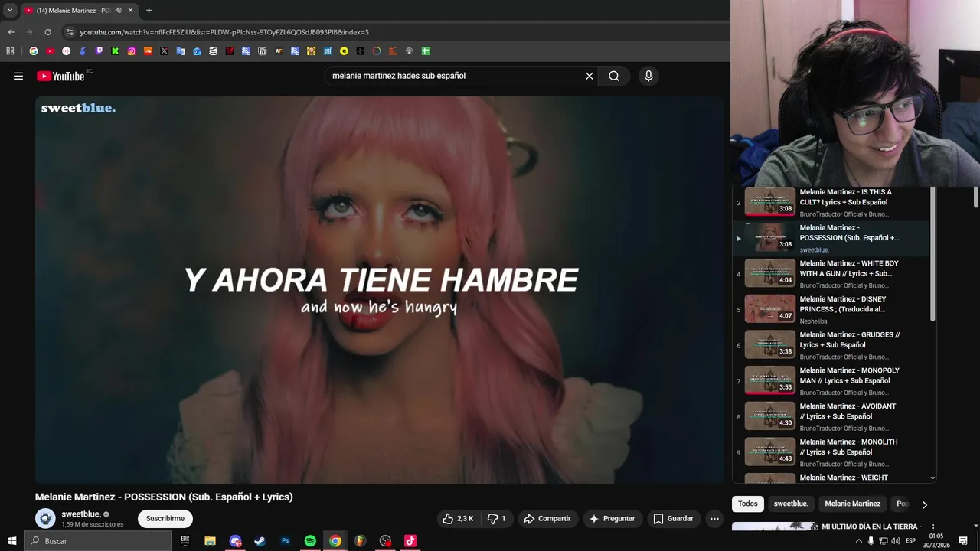This screenshot has width=980, height=551.
Task: Mute the tab via the speaker icon
Action: coord(119,11)
